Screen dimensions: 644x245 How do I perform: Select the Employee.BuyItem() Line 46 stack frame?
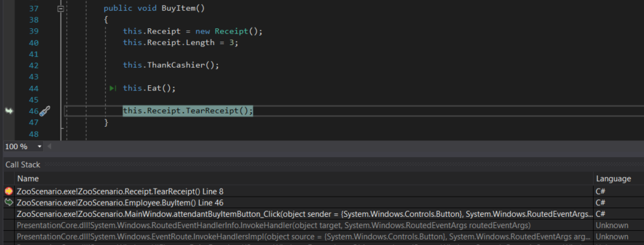coord(305,203)
